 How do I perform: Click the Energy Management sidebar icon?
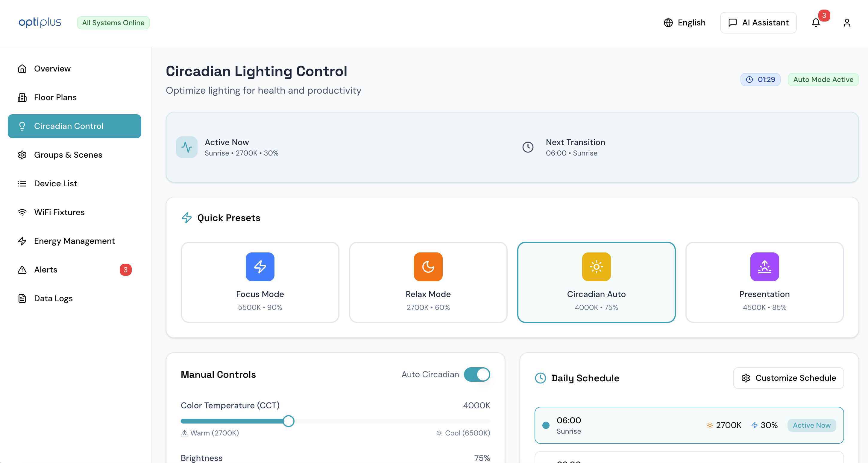point(22,241)
